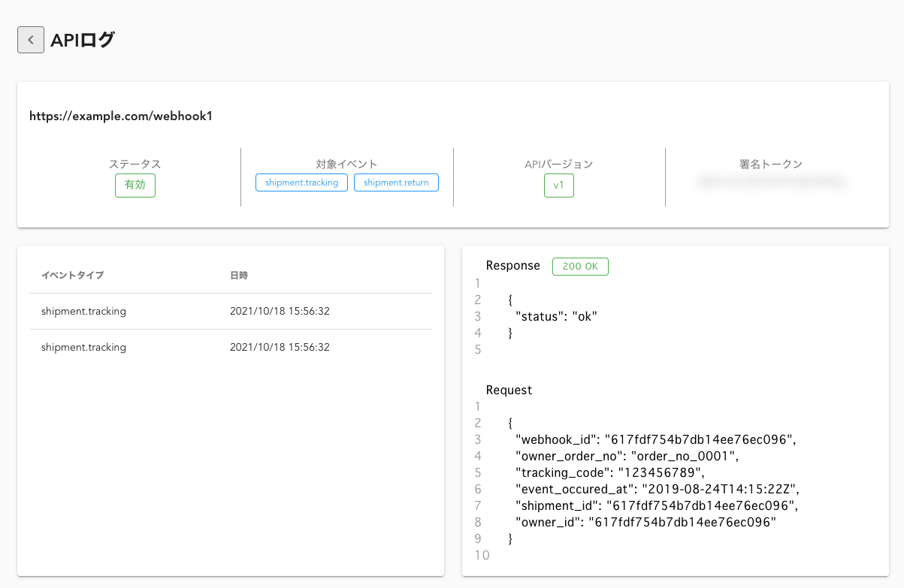This screenshot has width=904, height=588.
Task: Click the イベントタイプ column header
Action: [72, 276]
